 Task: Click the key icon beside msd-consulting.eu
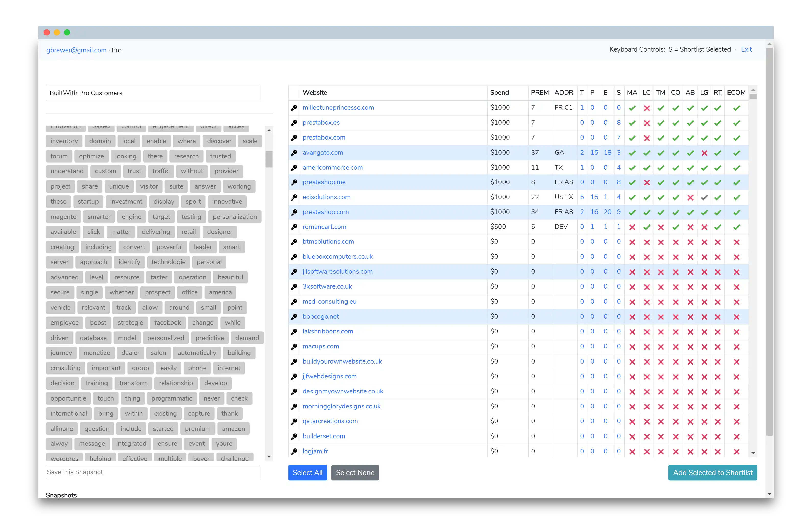pos(294,302)
